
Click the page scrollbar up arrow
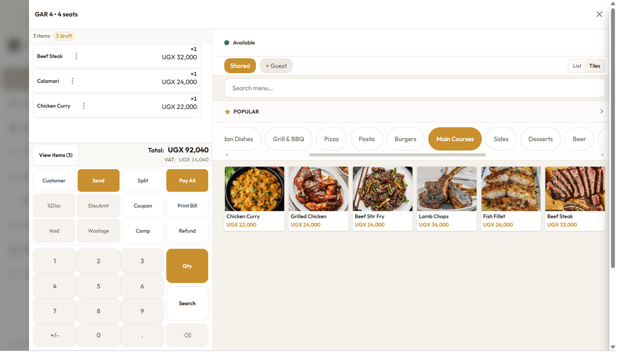pos(613,3)
